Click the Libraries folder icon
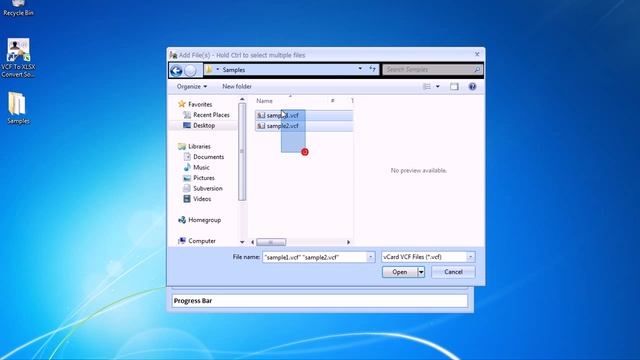Image resolution: width=640 pixels, height=360 pixels. pyautogui.click(x=182, y=146)
